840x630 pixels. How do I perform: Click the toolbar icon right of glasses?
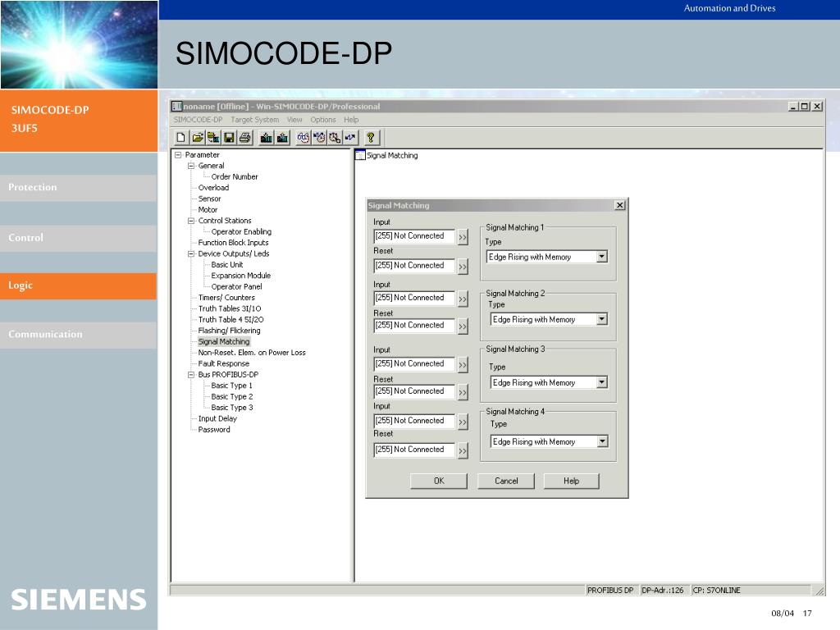tap(319, 138)
